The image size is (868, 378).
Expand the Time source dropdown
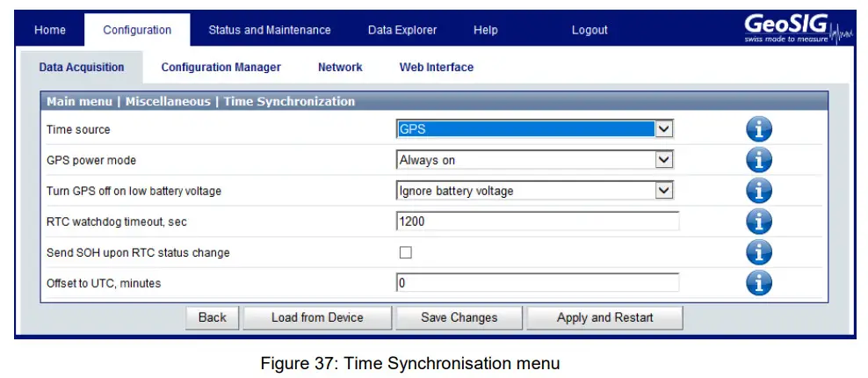664,129
